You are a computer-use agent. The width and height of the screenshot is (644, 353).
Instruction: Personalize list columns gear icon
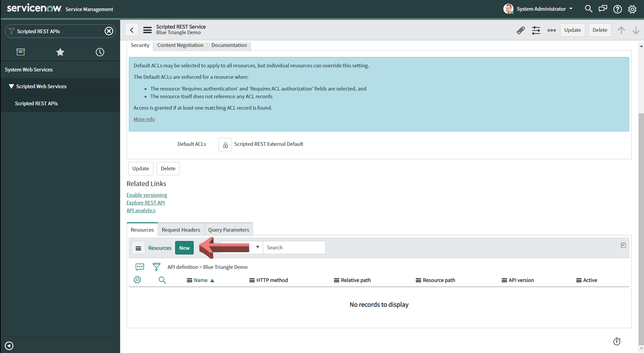click(137, 280)
